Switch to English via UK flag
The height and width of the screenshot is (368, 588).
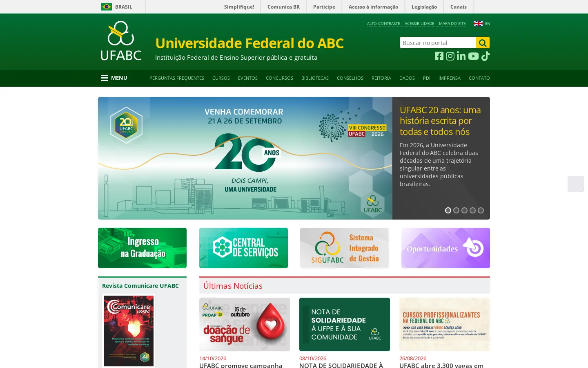[478, 23]
